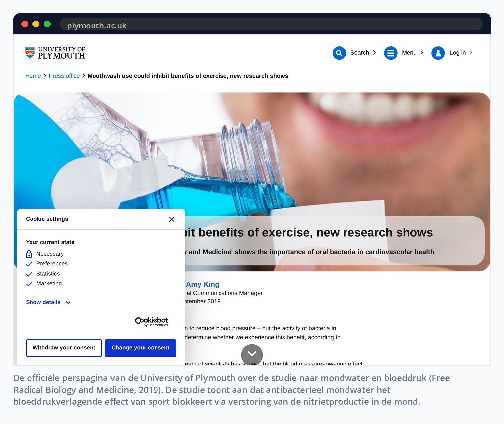Toggle the Preferences checkmark
Screen dimensions: 504x424
click(29, 264)
